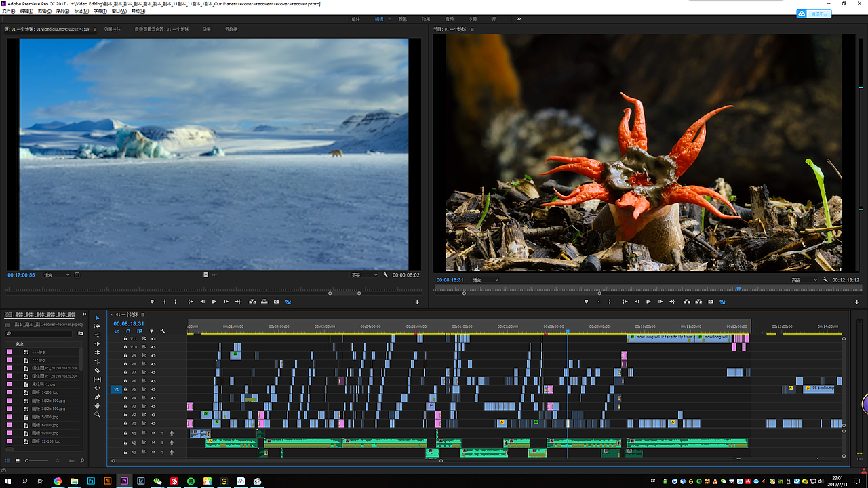Solo audio track A2
Image resolution: width=868 pixels, height=488 pixels.
tap(162, 443)
